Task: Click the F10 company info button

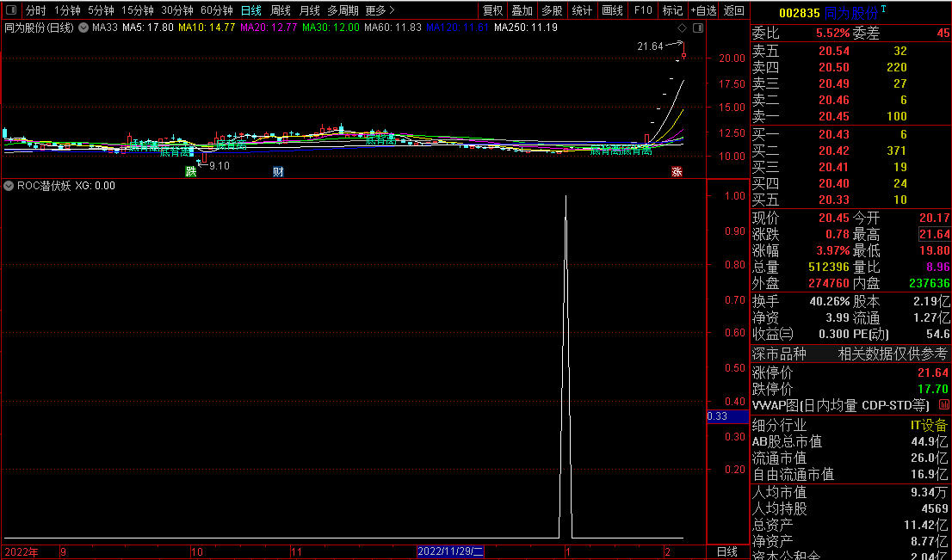Action: (x=643, y=10)
